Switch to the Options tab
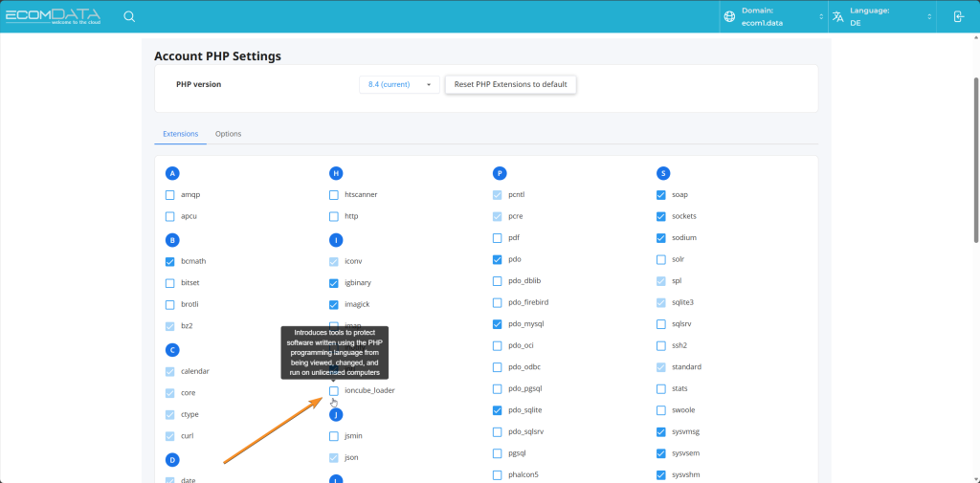 228,134
